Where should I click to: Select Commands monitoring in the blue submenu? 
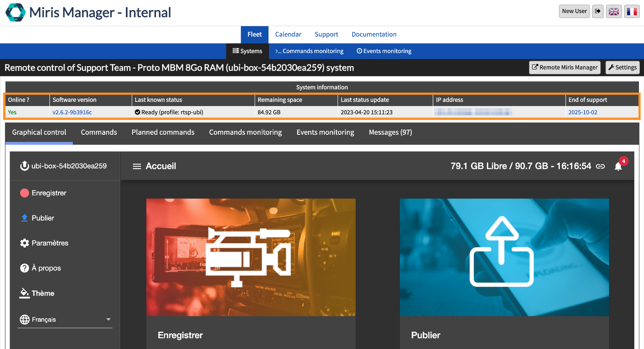click(x=309, y=51)
